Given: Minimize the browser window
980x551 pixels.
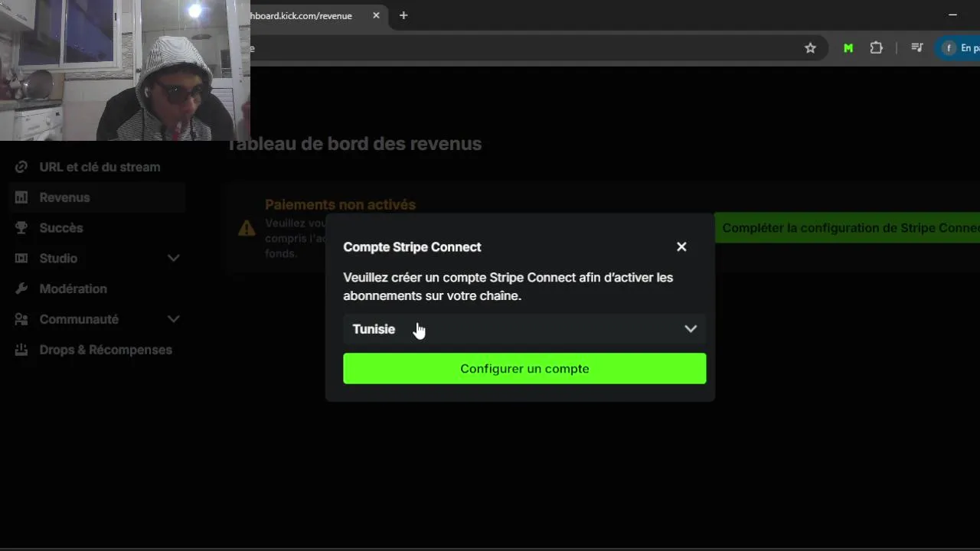Looking at the screenshot, I should 952,15.
